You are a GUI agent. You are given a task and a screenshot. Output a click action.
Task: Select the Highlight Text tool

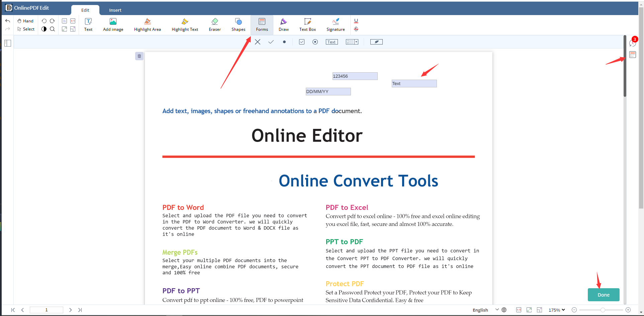[185, 24]
